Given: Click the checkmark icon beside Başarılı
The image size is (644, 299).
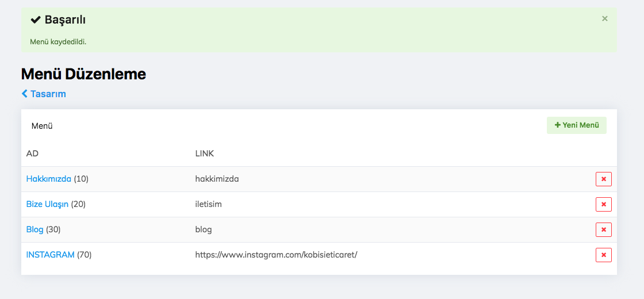Looking at the screenshot, I should [35, 20].
